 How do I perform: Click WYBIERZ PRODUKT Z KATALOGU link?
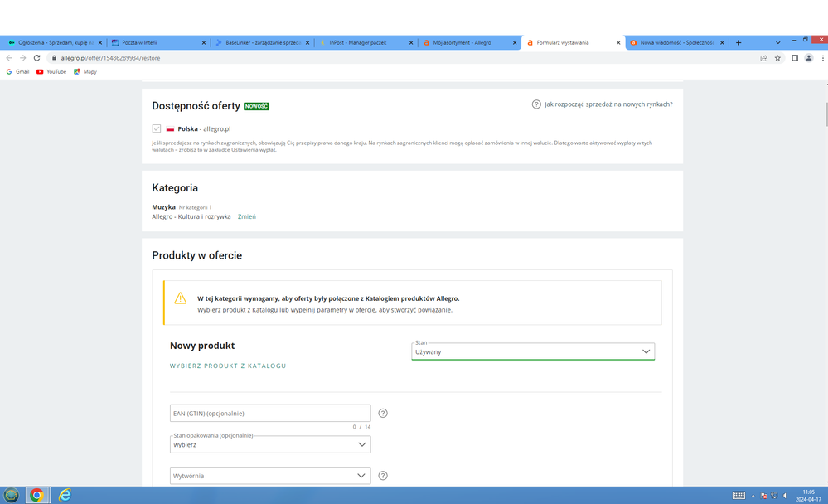coord(228,366)
